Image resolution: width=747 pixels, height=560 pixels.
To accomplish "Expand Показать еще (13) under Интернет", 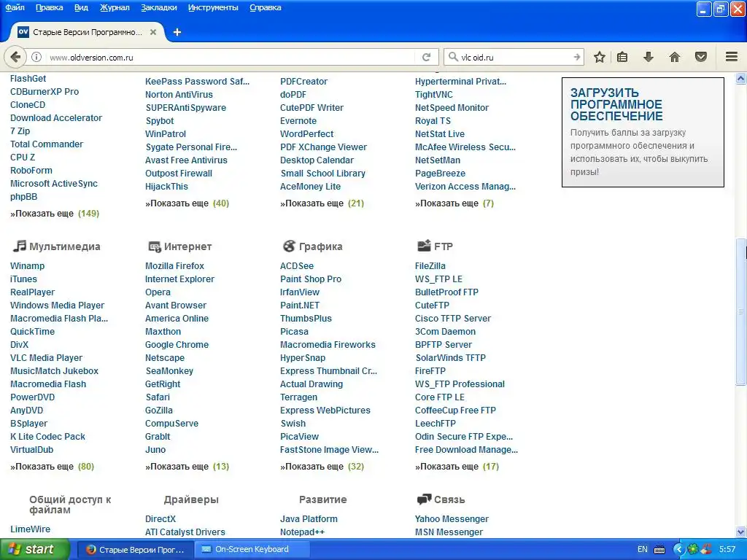I will (x=187, y=467).
